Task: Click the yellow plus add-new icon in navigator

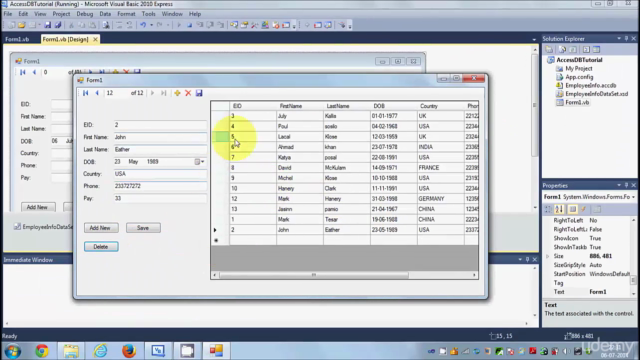Action: (x=177, y=93)
